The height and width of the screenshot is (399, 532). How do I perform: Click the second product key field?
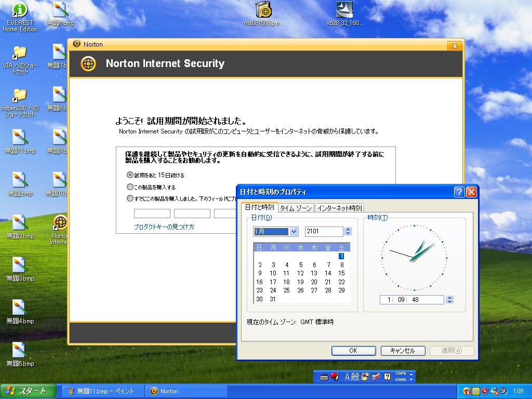(192, 214)
